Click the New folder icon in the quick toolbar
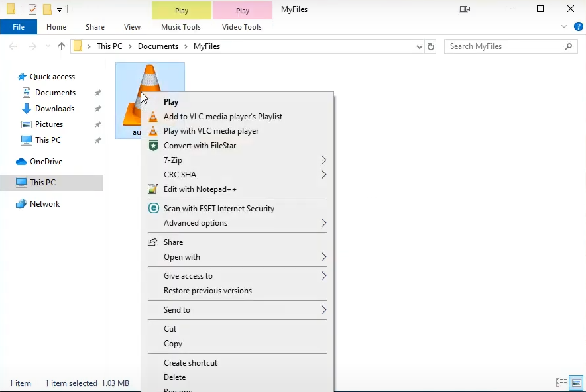Viewport: 586px width, 392px height. 47,9
